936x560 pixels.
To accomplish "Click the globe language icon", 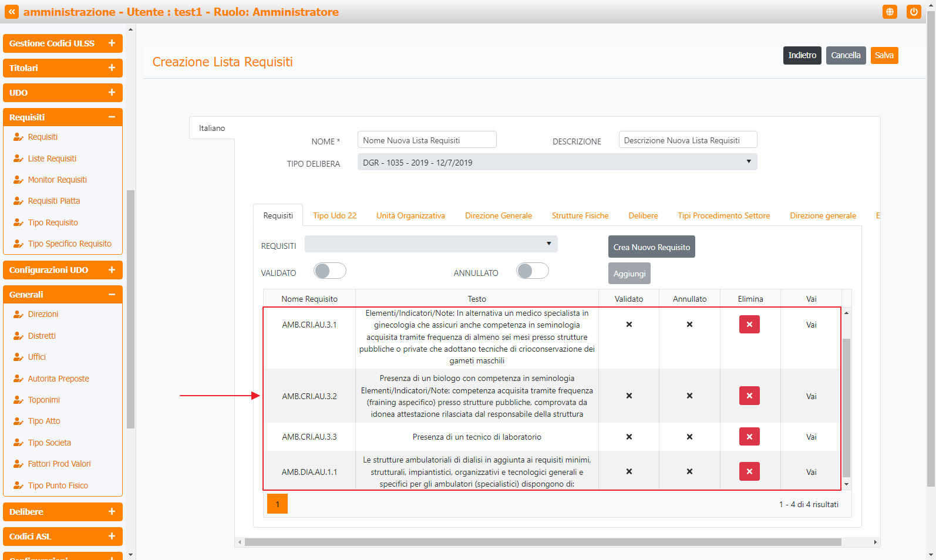I will [890, 12].
